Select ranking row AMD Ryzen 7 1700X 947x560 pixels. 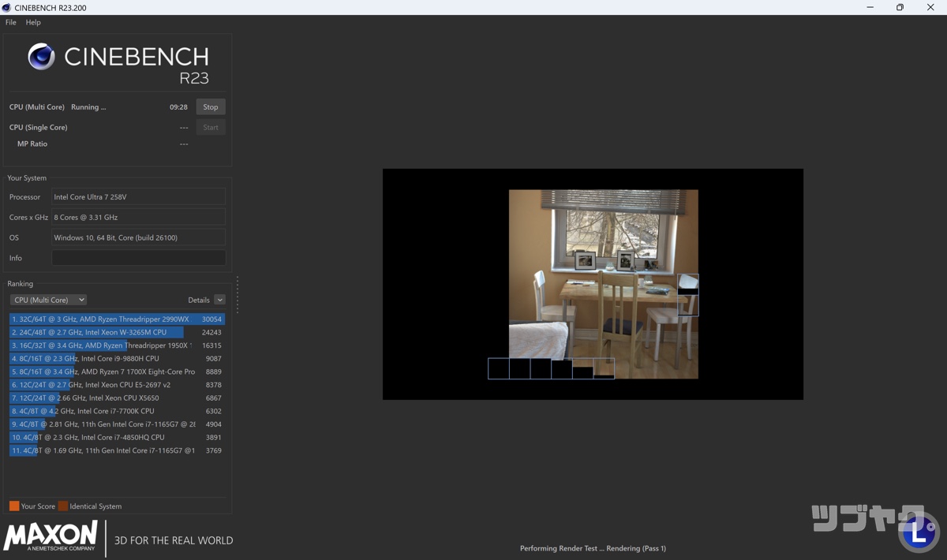[117, 371]
